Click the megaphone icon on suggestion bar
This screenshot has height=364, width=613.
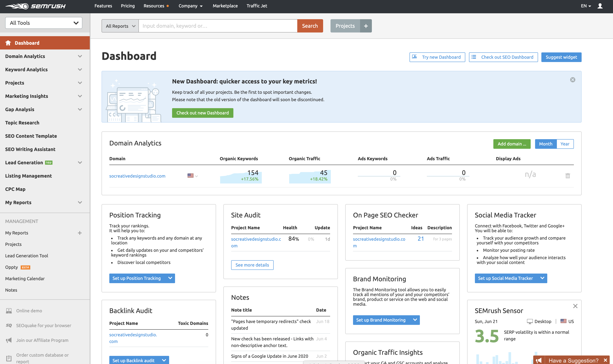click(x=539, y=360)
